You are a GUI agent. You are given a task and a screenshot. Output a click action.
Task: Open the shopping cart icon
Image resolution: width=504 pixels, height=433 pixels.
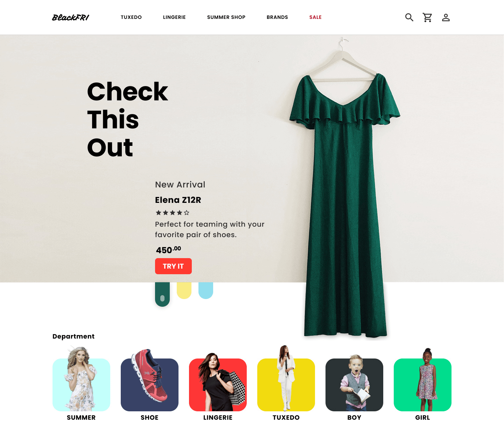(x=427, y=17)
